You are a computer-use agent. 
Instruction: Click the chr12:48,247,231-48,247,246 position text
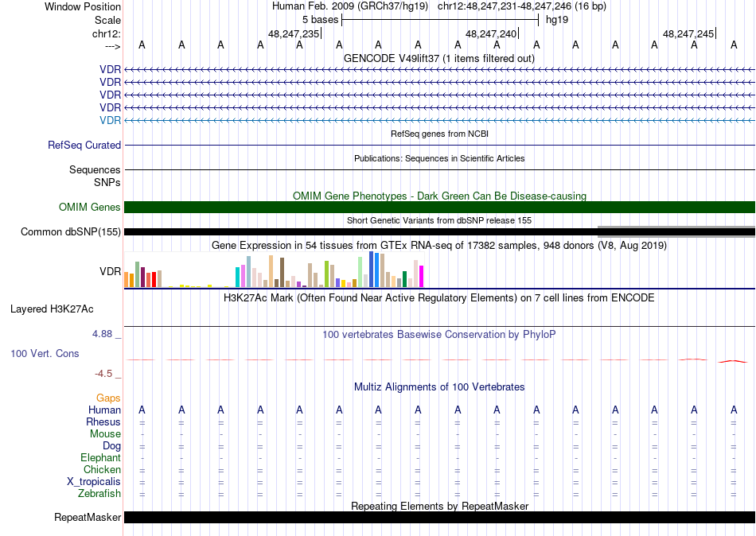click(505, 6)
